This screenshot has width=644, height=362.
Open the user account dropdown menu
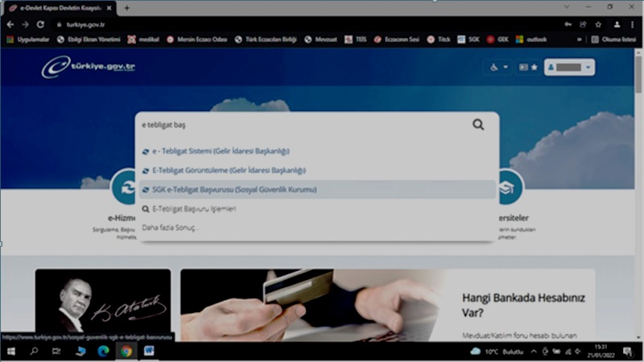(x=569, y=67)
